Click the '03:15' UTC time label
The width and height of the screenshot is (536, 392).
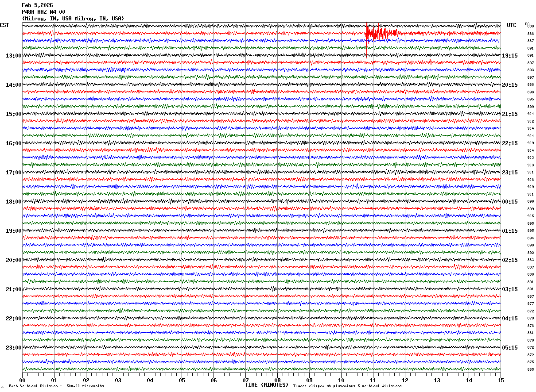[510, 289]
